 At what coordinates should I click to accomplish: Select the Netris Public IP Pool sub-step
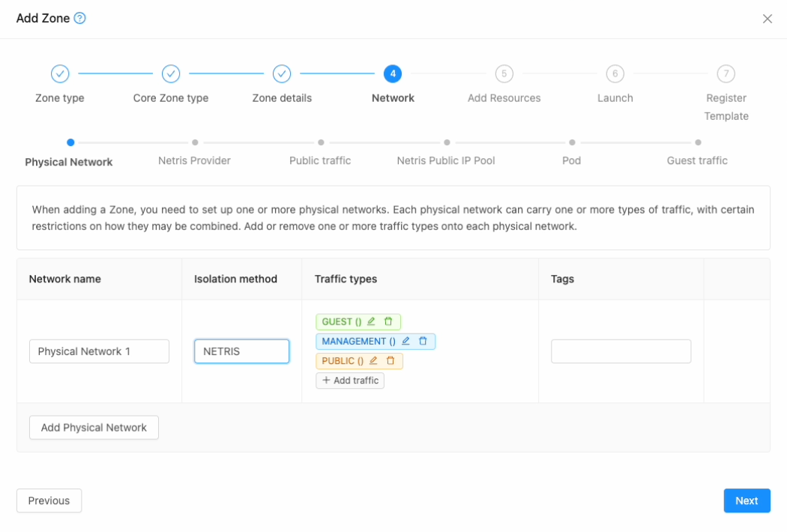pos(446,160)
